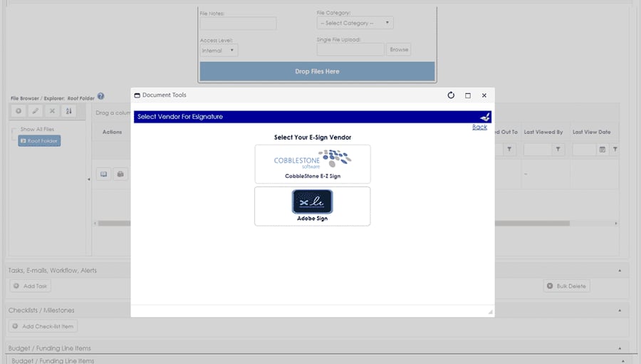Click the refresh icon in Document Tools dialog
Screen dimensions: 641x364
(x=451, y=95)
